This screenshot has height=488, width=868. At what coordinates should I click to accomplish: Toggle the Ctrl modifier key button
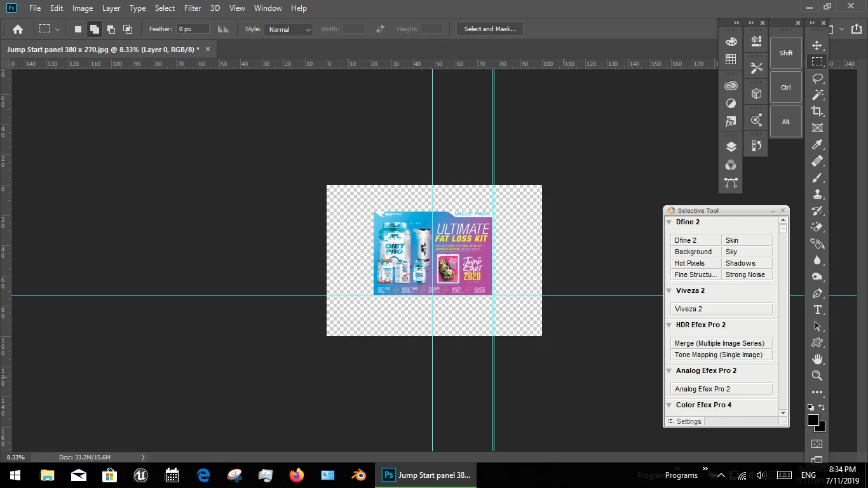(786, 87)
